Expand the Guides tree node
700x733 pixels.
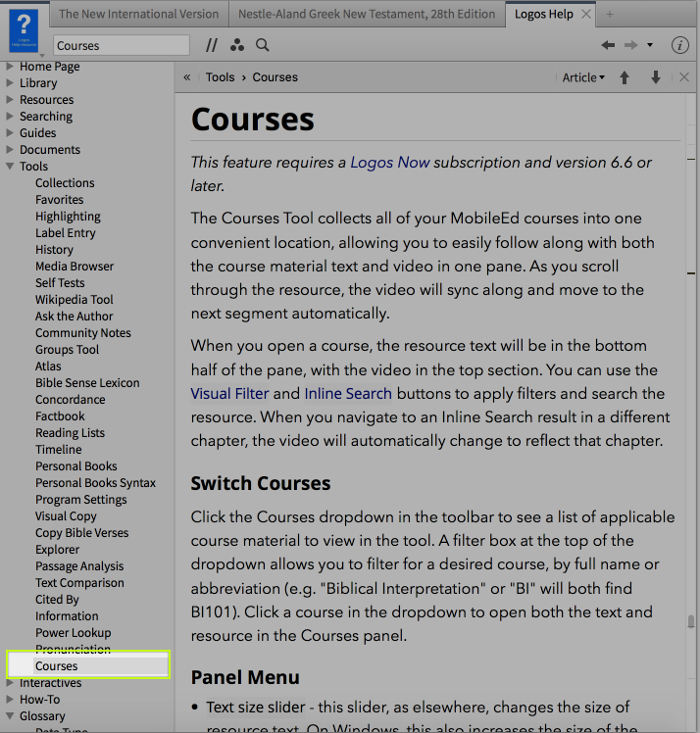coord(10,132)
